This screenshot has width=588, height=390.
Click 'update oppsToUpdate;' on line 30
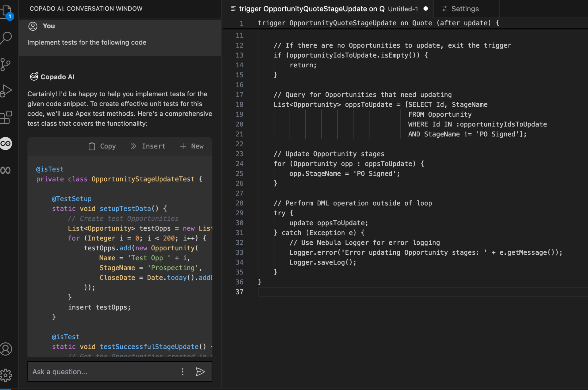[x=328, y=223]
